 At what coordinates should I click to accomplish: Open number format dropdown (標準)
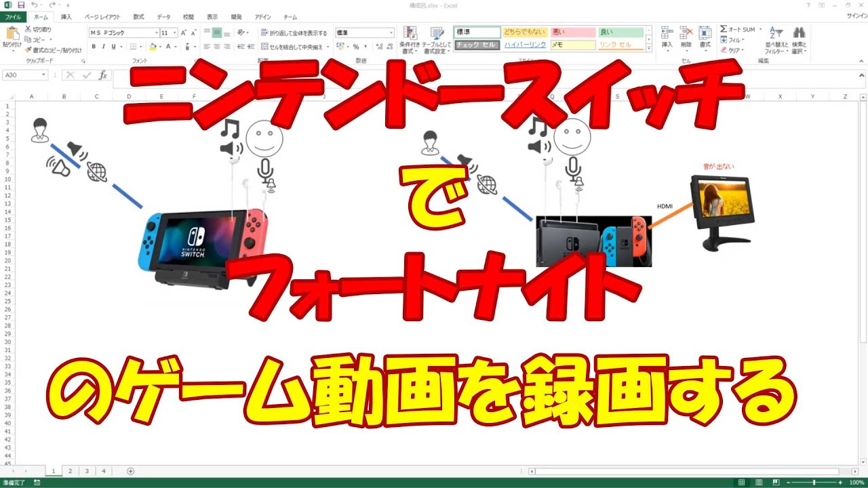tap(391, 33)
